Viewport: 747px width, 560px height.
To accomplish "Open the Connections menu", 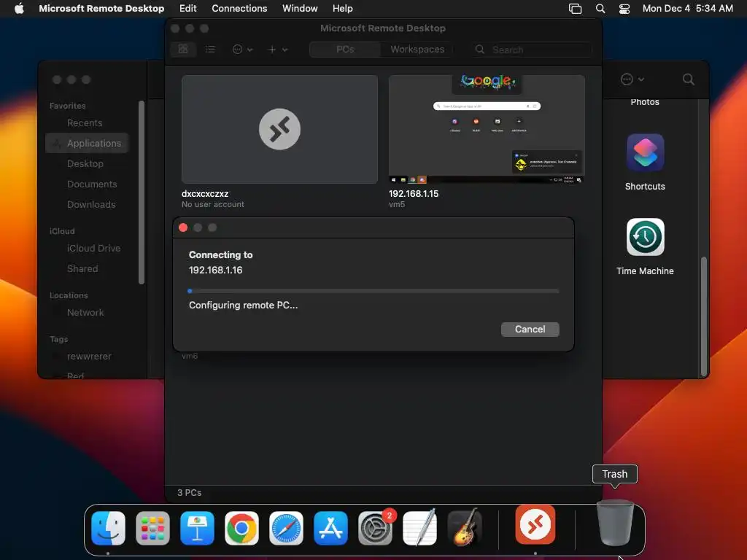I will point(239,9).
